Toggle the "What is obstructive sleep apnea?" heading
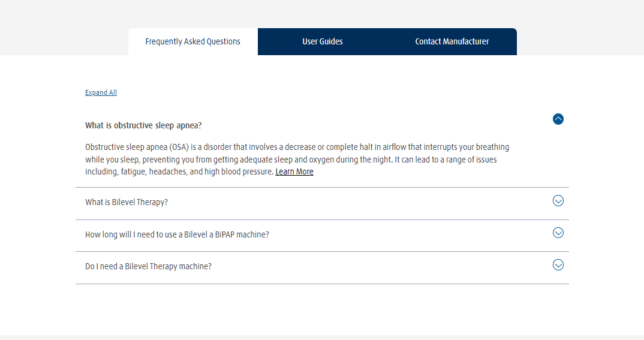This screenshot has height=340, width=644. [x=143, y=125]
